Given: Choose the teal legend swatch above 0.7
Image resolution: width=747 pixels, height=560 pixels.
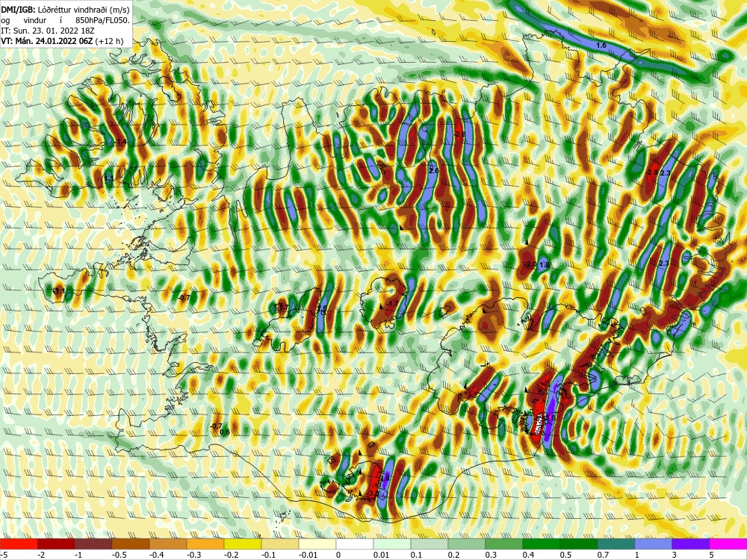Looking at the screenshot, I should [616, 544].
